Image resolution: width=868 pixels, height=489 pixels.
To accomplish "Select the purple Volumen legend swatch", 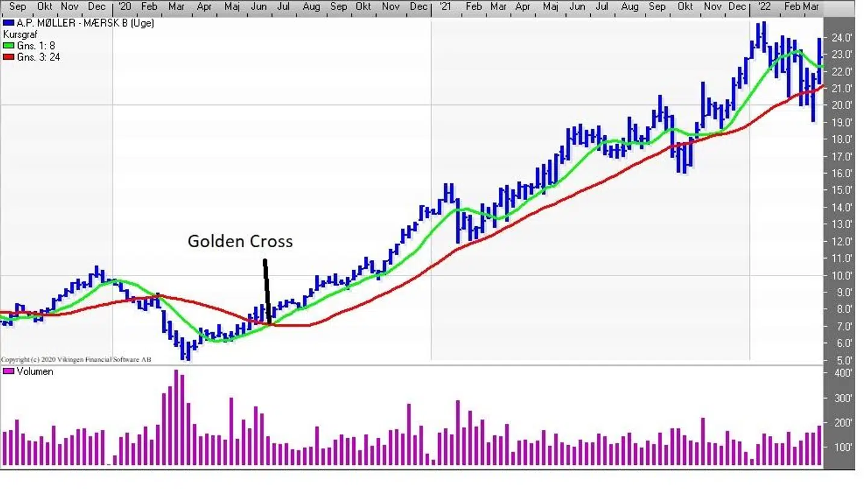I will [x=8, y=371].
